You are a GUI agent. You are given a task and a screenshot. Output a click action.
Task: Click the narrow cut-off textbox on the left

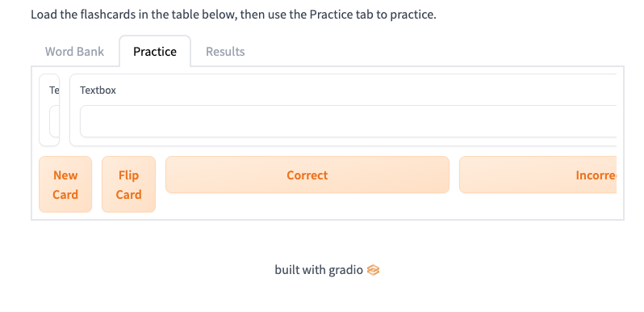tap(55, 121)
